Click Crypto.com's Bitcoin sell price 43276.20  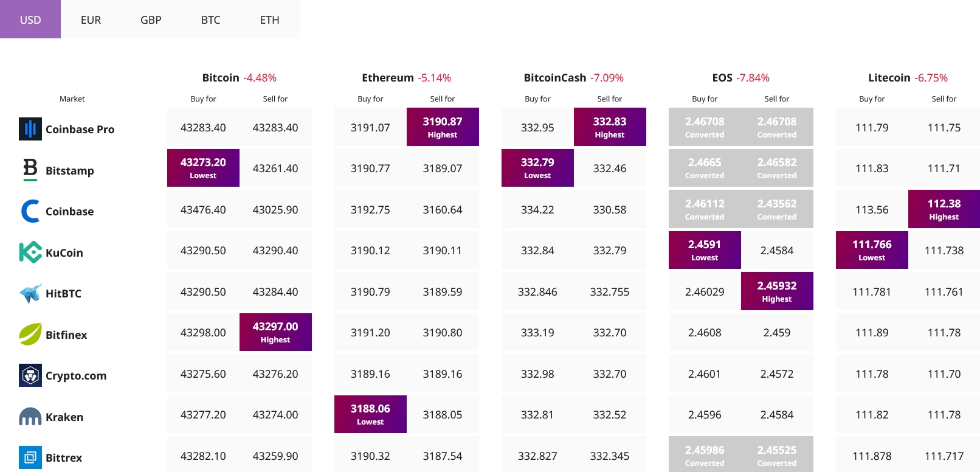(x=275, y=374)
